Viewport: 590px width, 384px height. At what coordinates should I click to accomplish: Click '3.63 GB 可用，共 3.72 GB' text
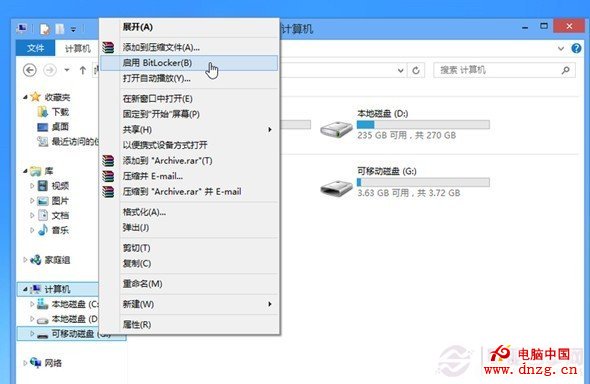click(409, 193)
